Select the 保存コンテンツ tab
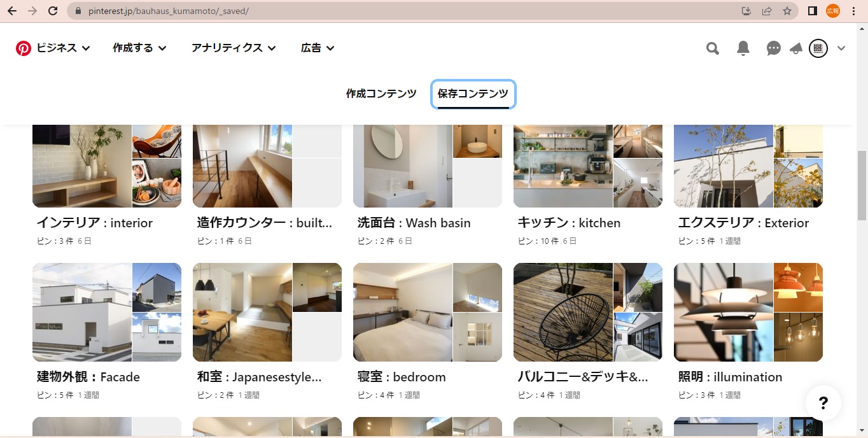Screen dimensions: 868x438 click(473, 94)
